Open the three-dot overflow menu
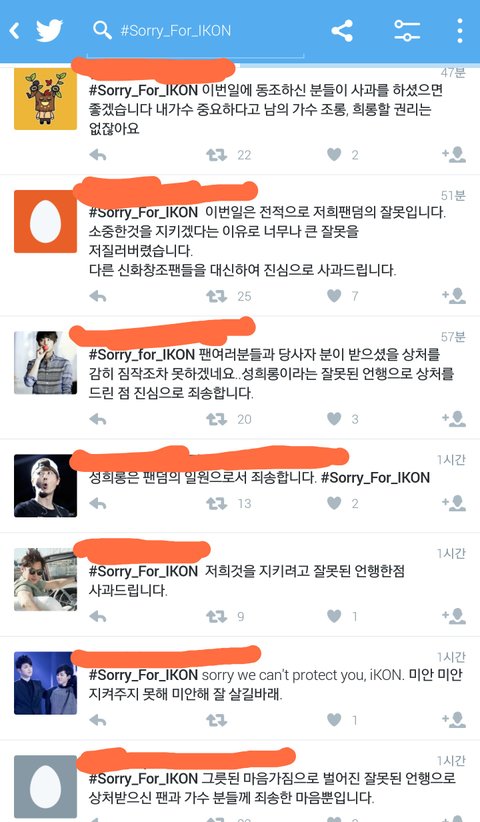 460,30
